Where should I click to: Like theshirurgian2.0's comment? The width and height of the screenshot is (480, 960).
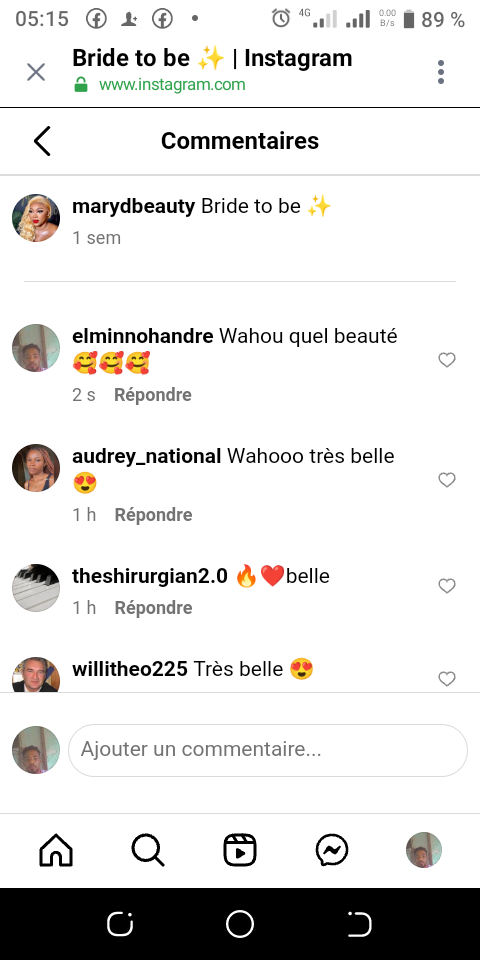tap(447, 586)
